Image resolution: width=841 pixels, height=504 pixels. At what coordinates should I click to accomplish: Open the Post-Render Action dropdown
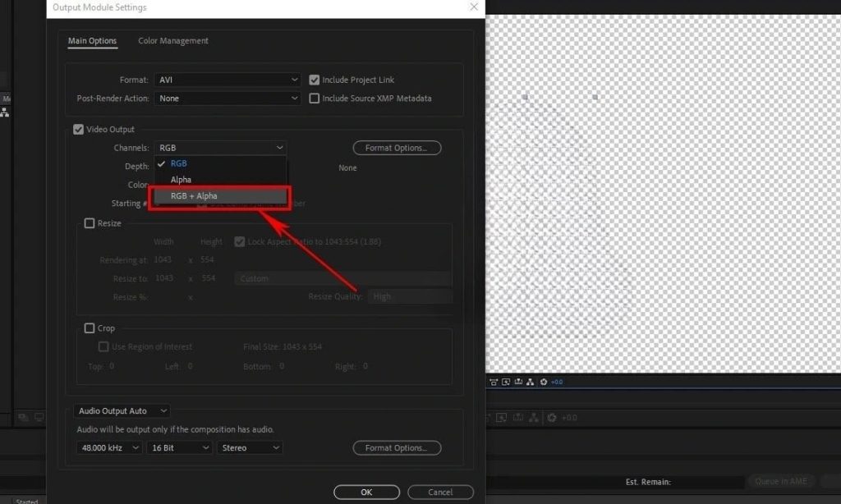(x=227, y=98)
